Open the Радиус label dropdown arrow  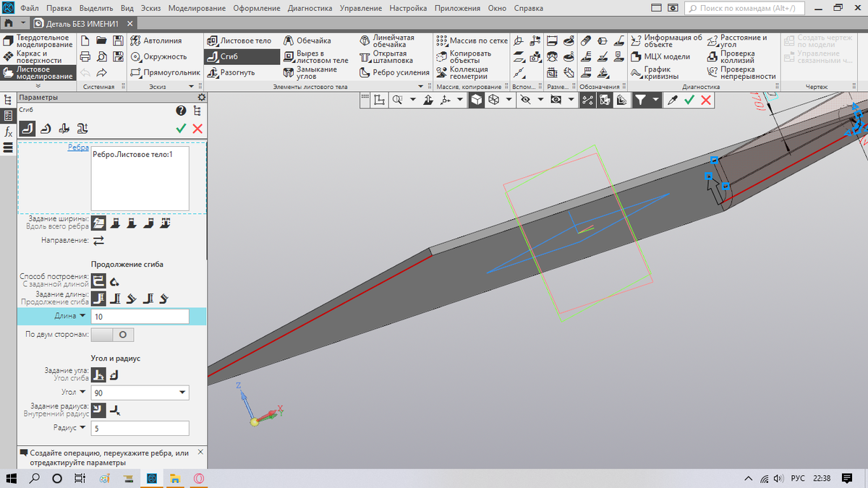(x=83, y=429)
